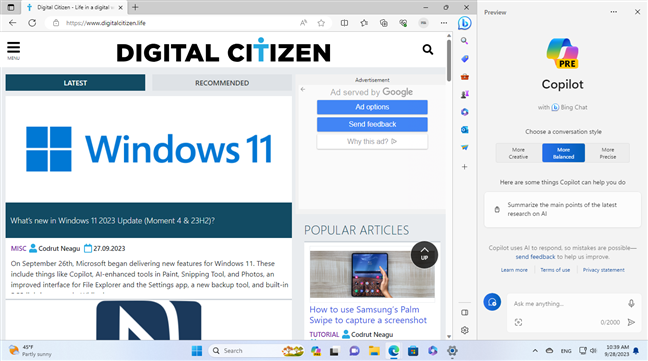Add page to favorites with star icon
The width and height of the screenshot is (648, 361).
click(321, 23)
